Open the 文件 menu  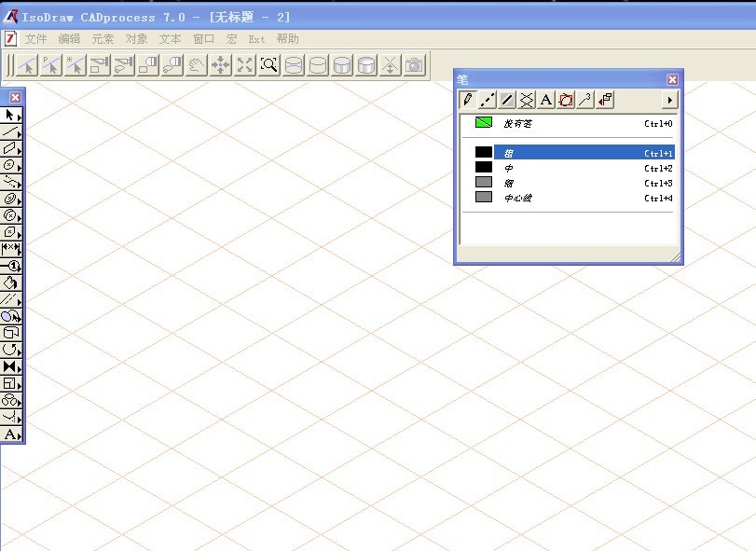tap(35, 38)
